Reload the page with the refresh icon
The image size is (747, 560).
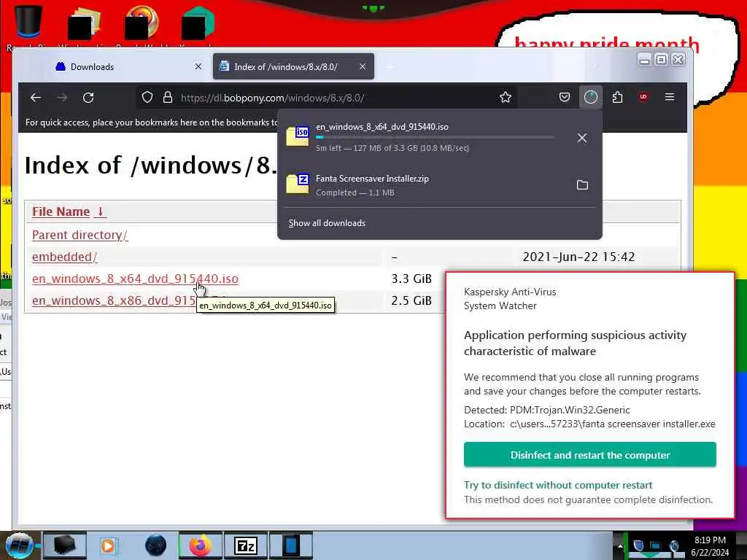pyautogui.click(x=88, y=98)
